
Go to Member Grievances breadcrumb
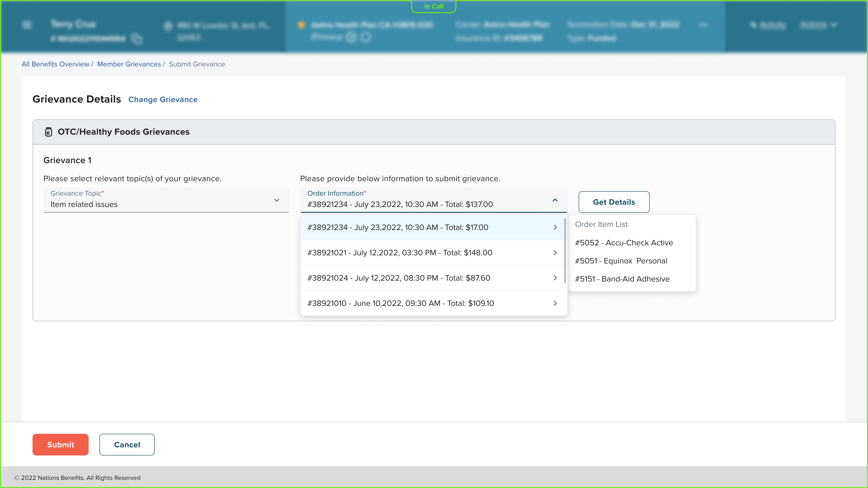click(129, 64)
